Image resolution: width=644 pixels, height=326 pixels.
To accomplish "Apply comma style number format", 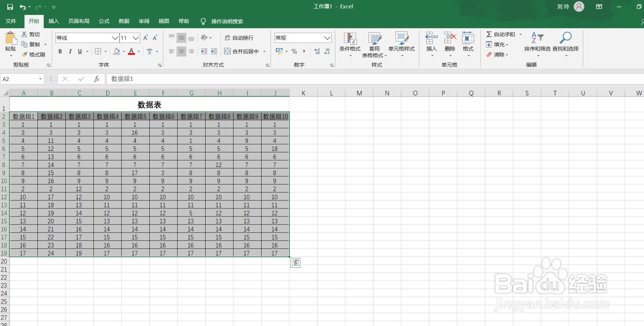I will (x=304, y=52).
